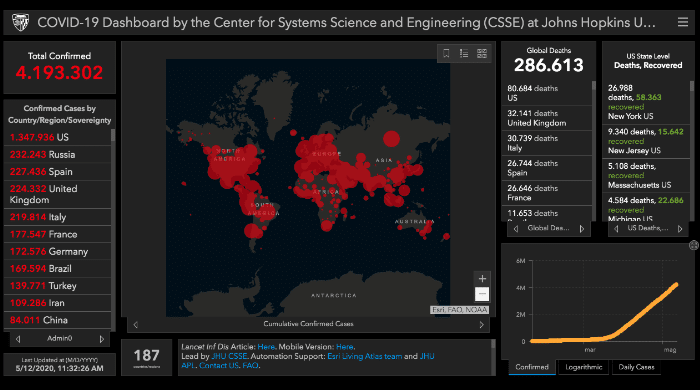Go to next US Deaths panel page
Viewport: 700px width, 390px height.
point(680,229)
